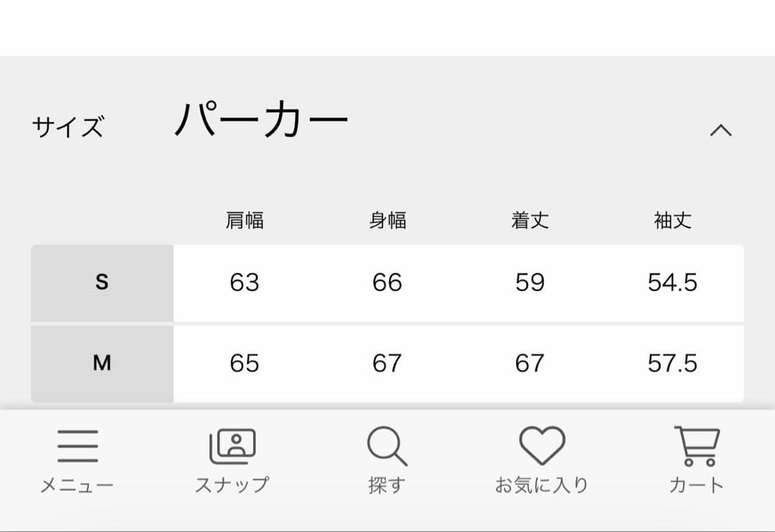The image size is (775, 532).
Task: Open the 探す search magnifier
Action: pos(387,447)
